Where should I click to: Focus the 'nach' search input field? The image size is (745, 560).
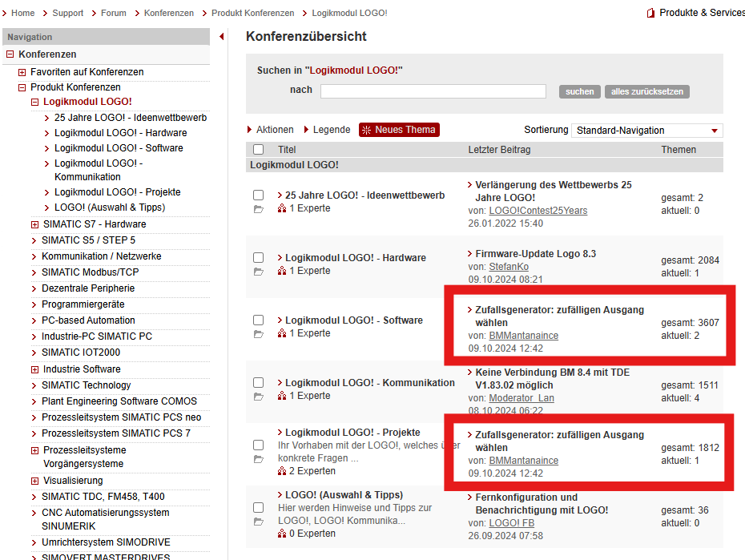tap(433, 91)
